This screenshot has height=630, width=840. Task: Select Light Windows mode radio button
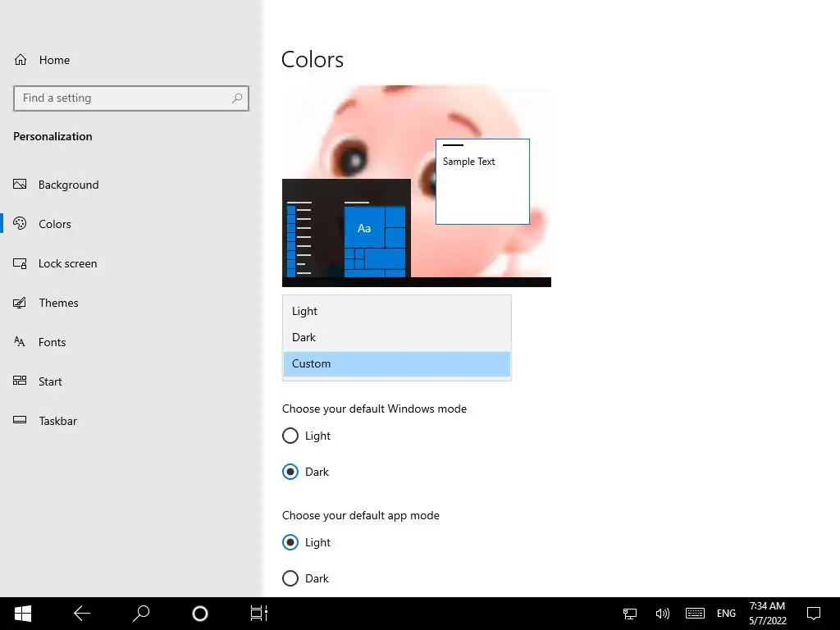290,436
